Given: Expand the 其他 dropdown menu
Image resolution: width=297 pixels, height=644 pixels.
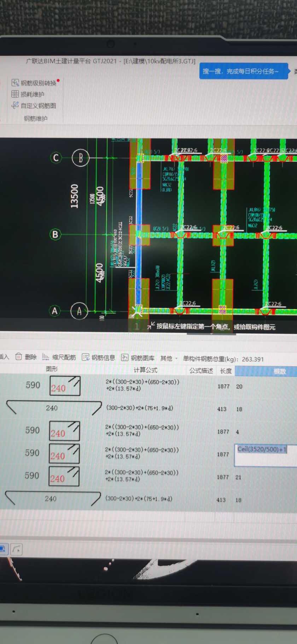Looking at the screenshot, I should tap(169, 358).
